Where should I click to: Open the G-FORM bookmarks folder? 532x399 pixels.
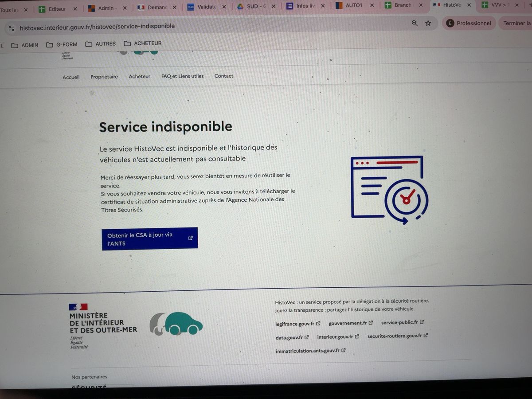pos(62,44)
